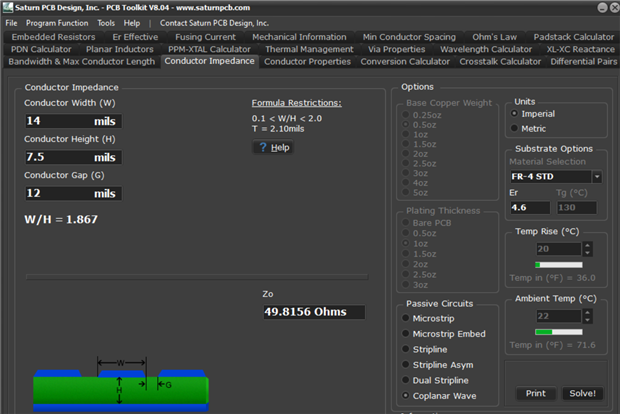Open the Wavelength Calculator tab

pos(486,49)
